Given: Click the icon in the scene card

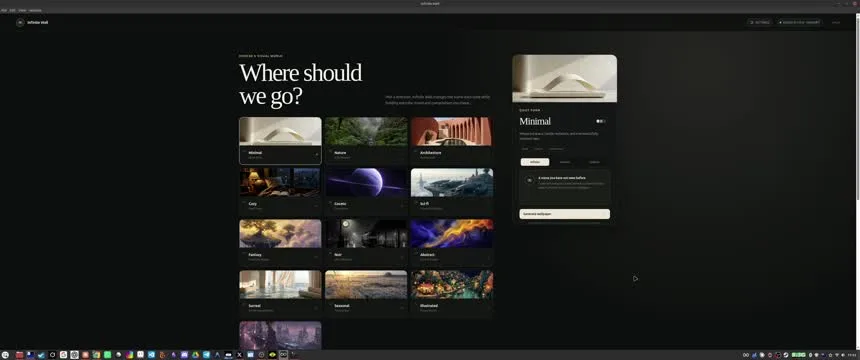Looking at the screenshot, I should click(x=529, y=180).
